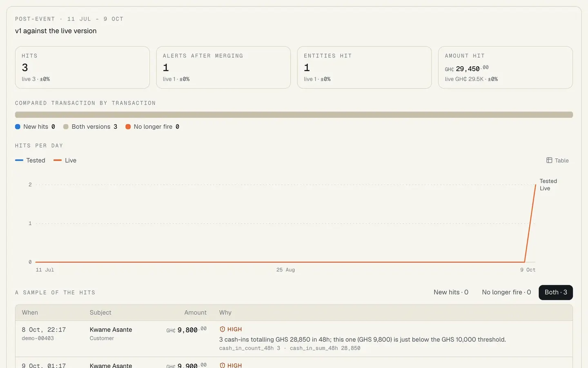Click transaction ID demo-00403

[x=38, y=338]
